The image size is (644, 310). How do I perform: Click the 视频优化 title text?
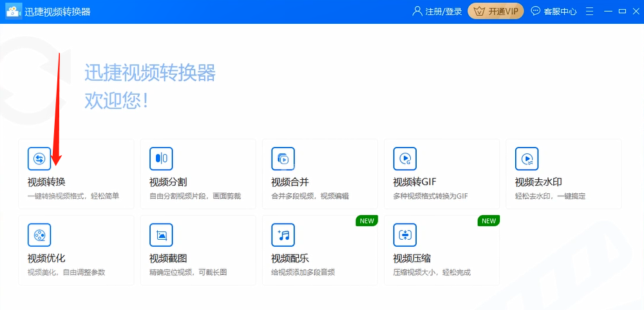tap(46, 258)
